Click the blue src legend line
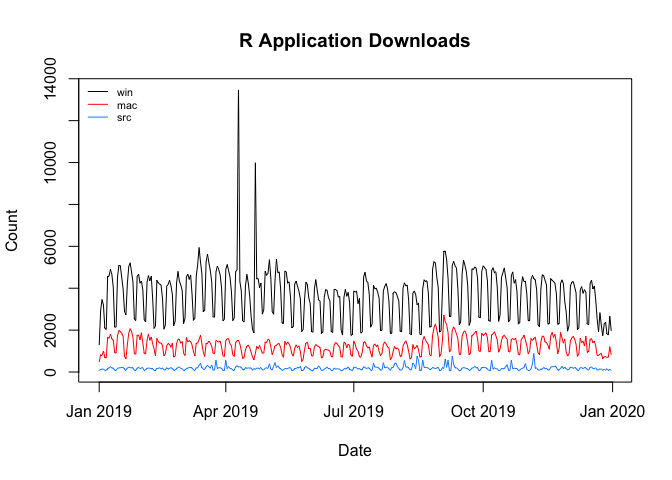Screen dimensions: 672x480 [x=98, y=118]
